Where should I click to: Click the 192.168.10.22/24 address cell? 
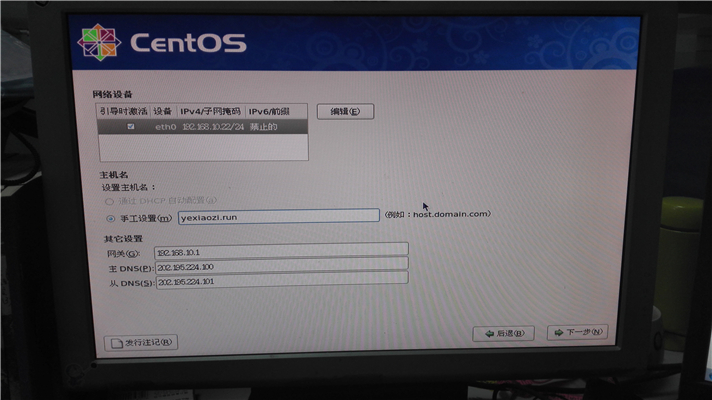[213, 127]
